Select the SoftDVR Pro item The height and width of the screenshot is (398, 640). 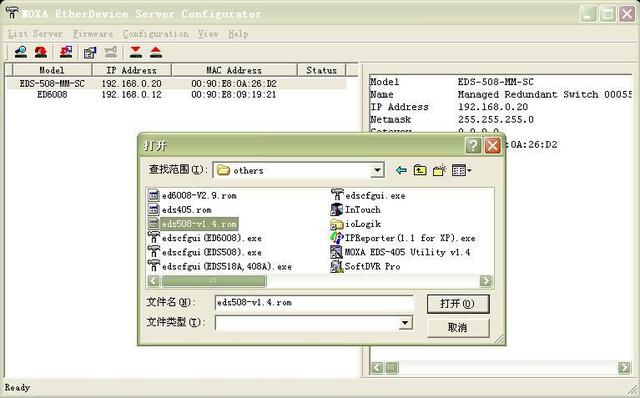click(365, 267)
